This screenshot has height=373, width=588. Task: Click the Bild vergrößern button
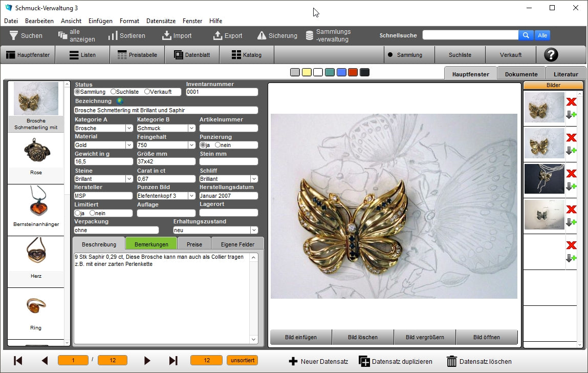(424, 337)
